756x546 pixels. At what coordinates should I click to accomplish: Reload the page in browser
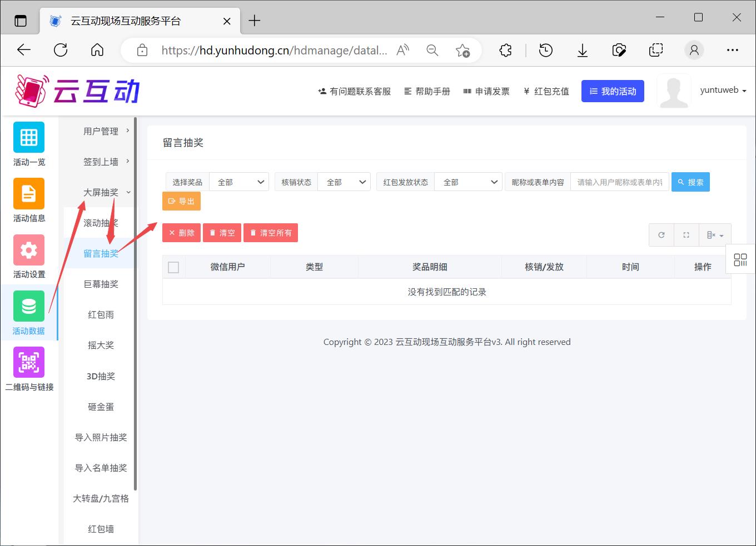[x=61, y=51]
